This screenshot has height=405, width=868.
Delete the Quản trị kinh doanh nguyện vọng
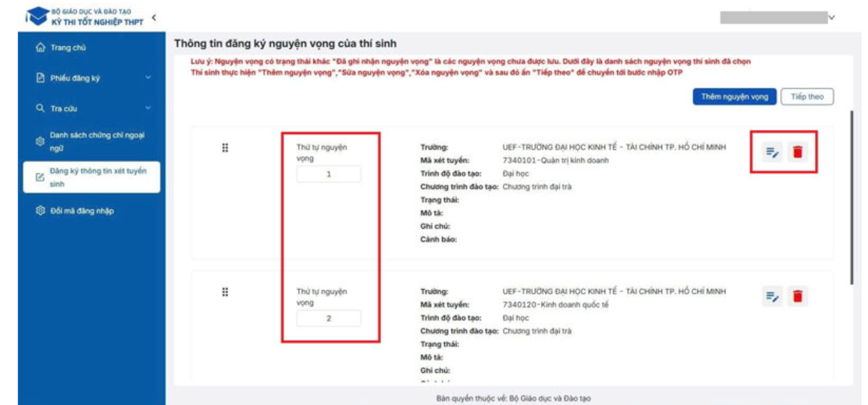pos(798,152)
